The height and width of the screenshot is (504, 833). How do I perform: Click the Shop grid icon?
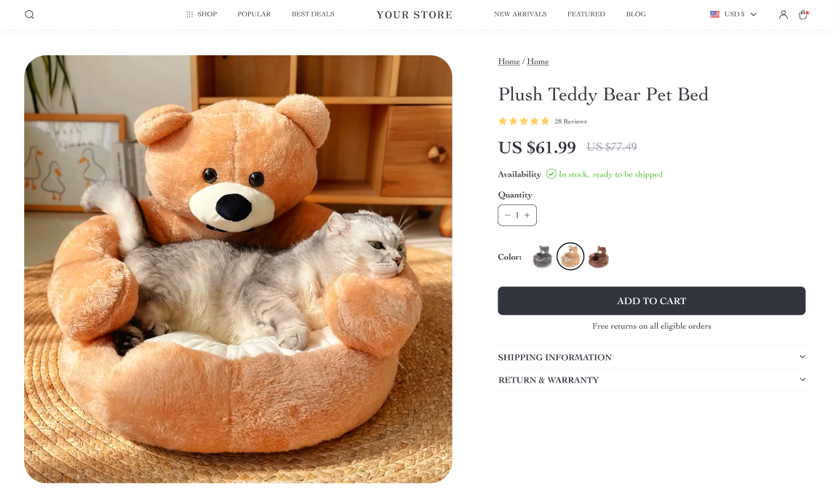[190, 15]
